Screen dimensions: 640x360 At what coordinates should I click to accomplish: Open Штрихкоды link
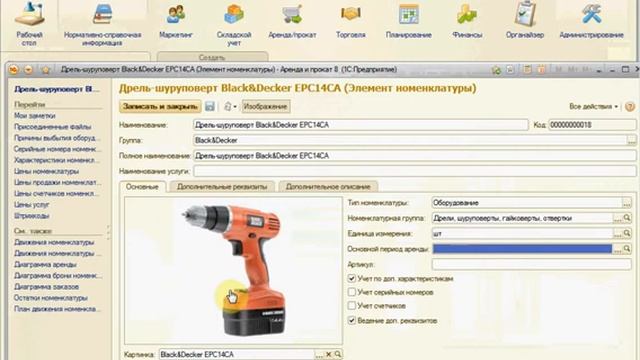coord(31,216)
